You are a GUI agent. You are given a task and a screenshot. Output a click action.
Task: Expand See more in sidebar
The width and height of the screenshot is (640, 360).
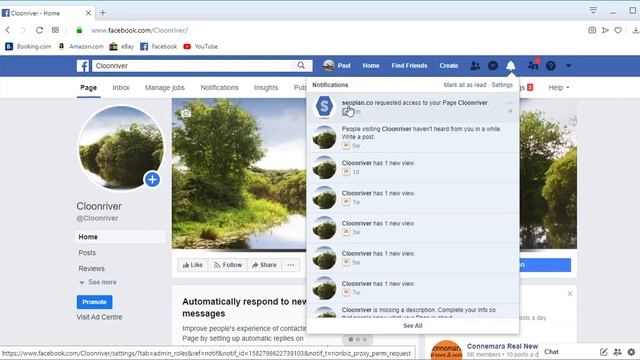[98, 282]
